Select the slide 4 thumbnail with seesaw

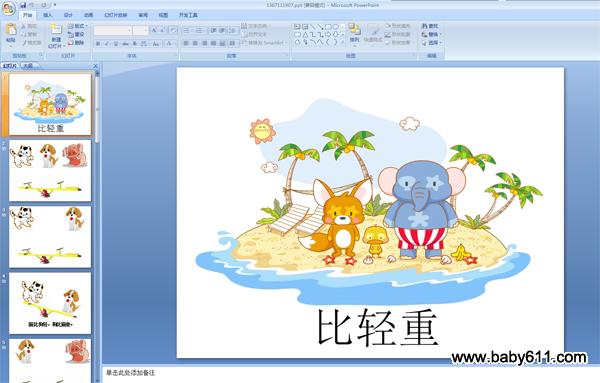click(x=50, y=303)
